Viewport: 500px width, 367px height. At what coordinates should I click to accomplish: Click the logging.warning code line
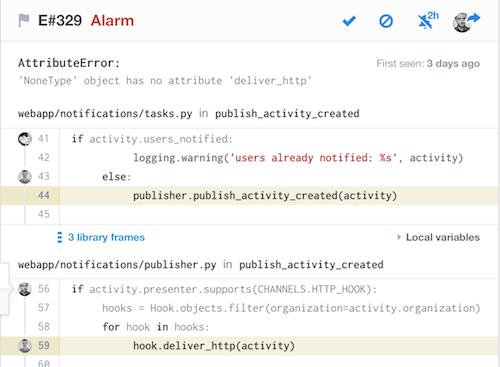coord(298,158)
